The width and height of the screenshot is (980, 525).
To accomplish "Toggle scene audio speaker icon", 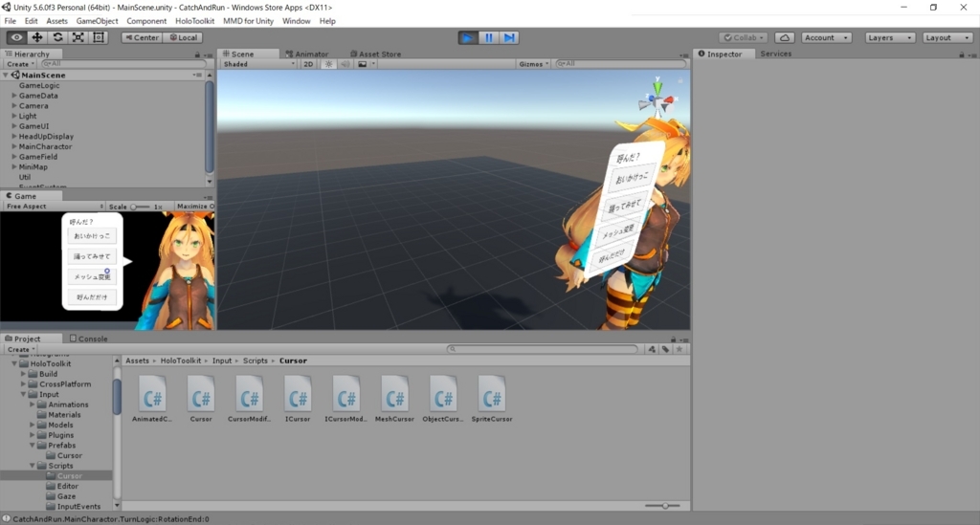I will pos(345,64).
